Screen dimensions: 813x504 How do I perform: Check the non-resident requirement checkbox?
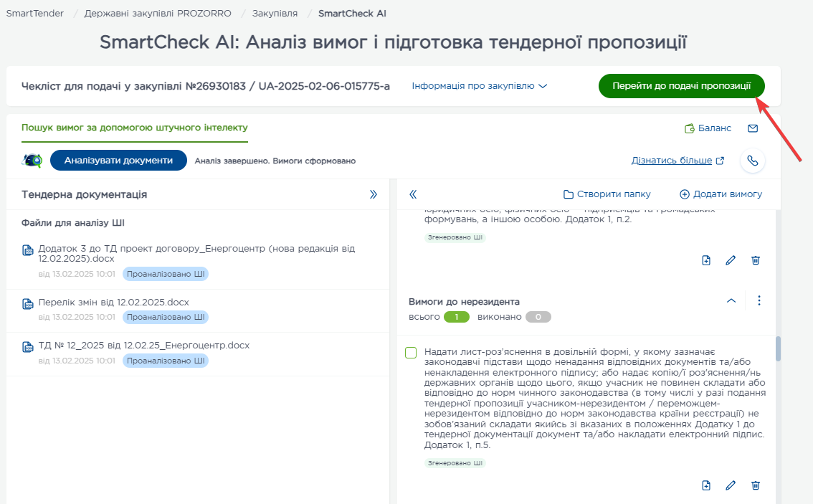tap(411, 353)
